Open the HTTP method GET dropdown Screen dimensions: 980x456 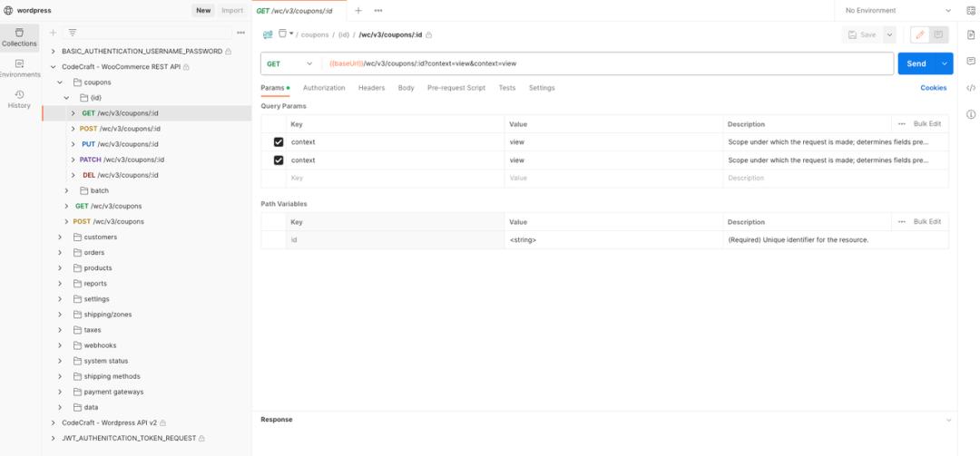tap(290, 63)
